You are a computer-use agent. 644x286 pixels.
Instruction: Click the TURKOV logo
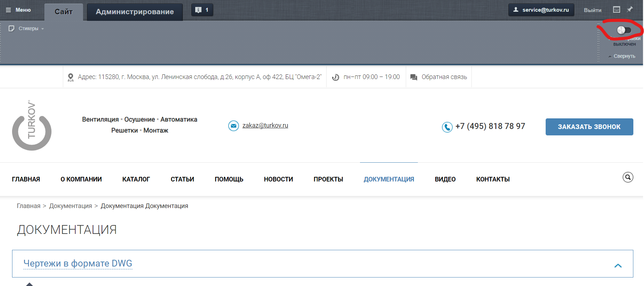pos(32,125)
